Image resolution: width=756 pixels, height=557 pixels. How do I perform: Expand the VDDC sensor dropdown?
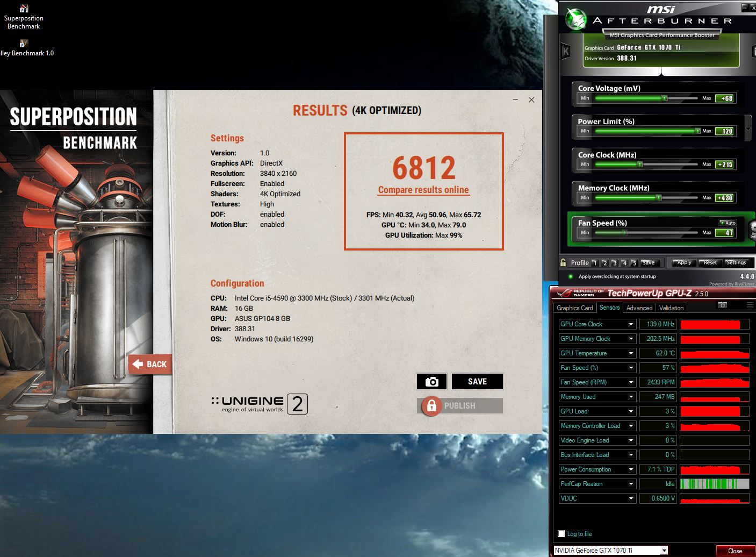pyautogui.click(x=631, y=498)
